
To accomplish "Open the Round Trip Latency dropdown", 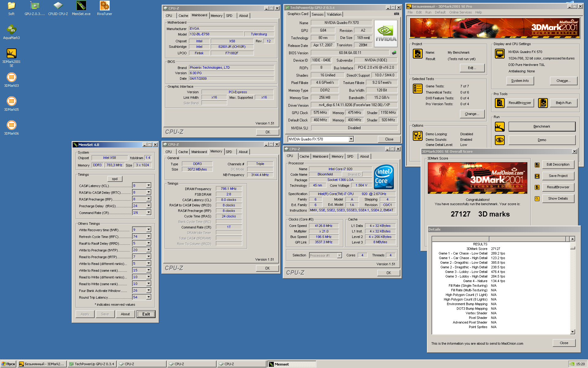I will pyautogui.click(x=149, y=297).
